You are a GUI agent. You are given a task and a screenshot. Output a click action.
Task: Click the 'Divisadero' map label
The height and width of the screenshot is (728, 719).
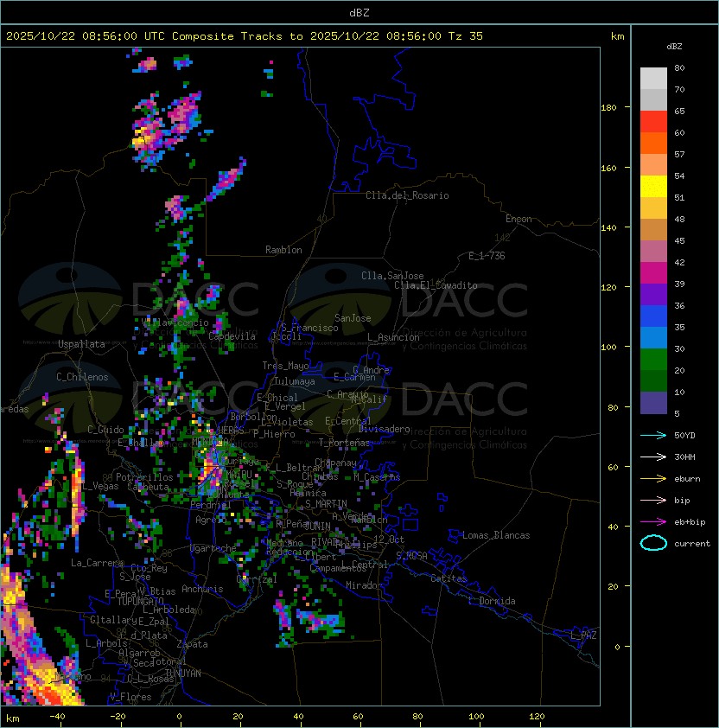(x=384, y=429)
